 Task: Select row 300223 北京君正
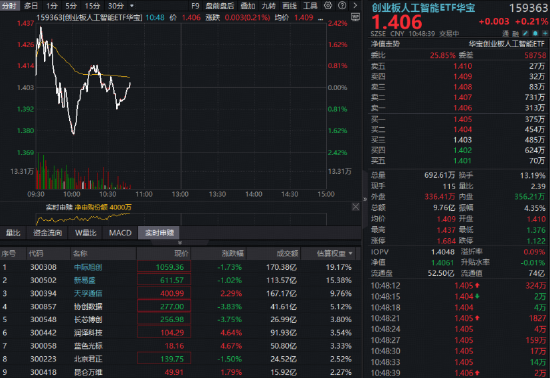pyautogui.click(x=180, y=359)
